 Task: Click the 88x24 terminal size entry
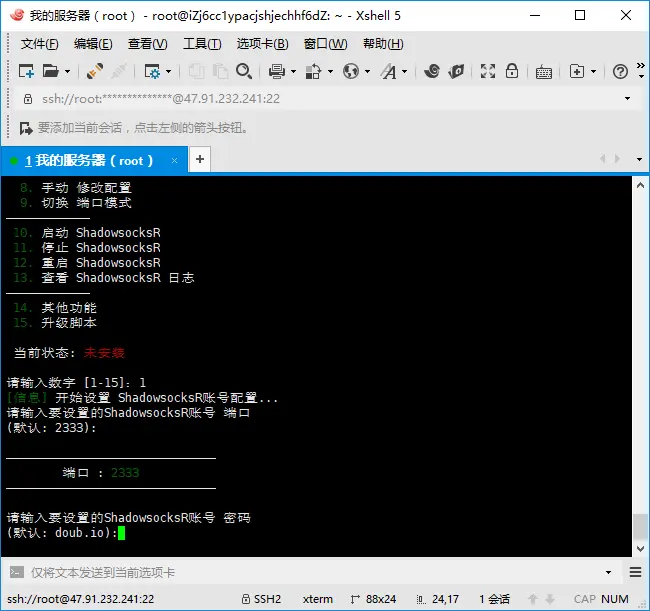coord(374,599)
